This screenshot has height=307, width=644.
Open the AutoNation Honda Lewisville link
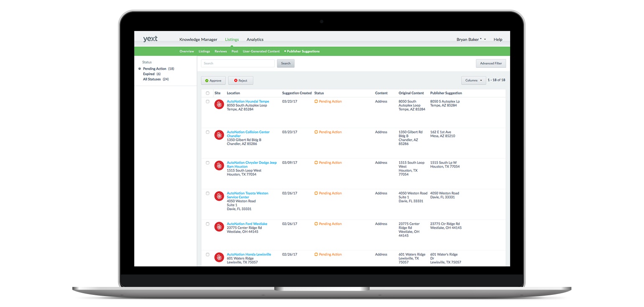[249, 254]
